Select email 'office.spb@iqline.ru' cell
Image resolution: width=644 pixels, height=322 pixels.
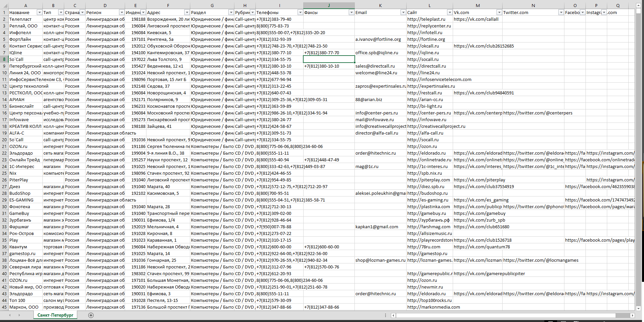381,53
